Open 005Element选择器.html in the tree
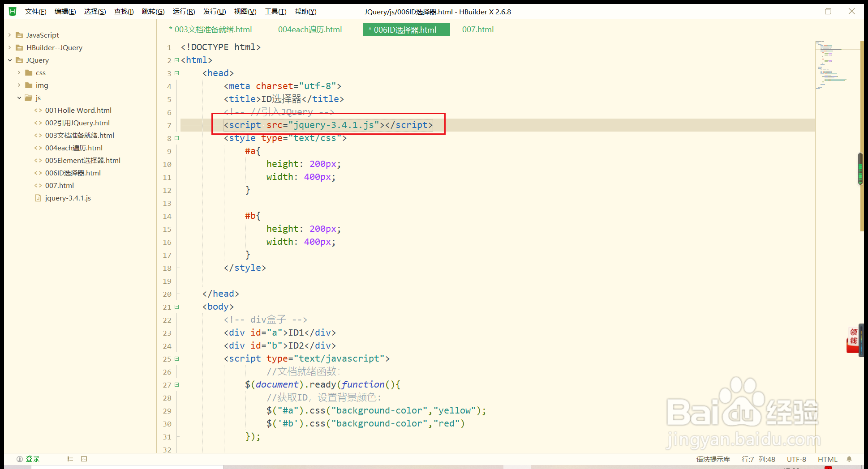868x469 pixels. tap(83, 160)
